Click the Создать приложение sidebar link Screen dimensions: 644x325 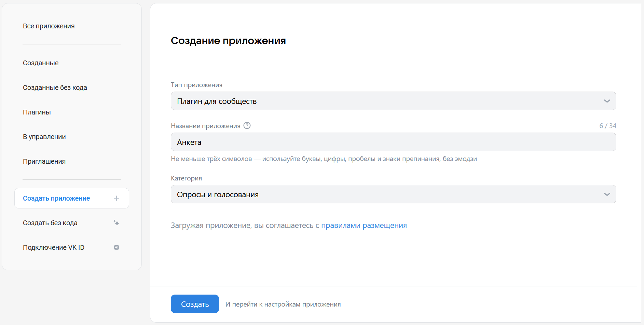pyautogui.click(x=56, y=198)
